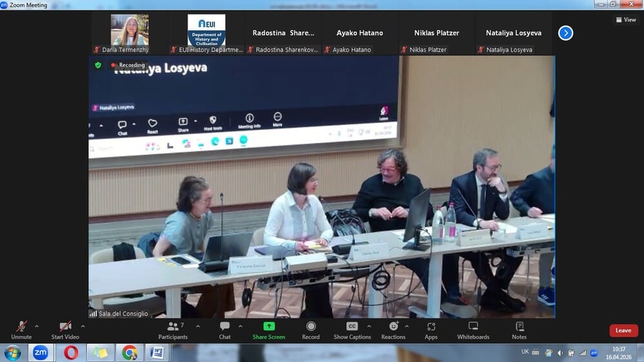The image size is (644, 362).
Task: Click the green encryption shield icon
Action: (x=98, y=65)
